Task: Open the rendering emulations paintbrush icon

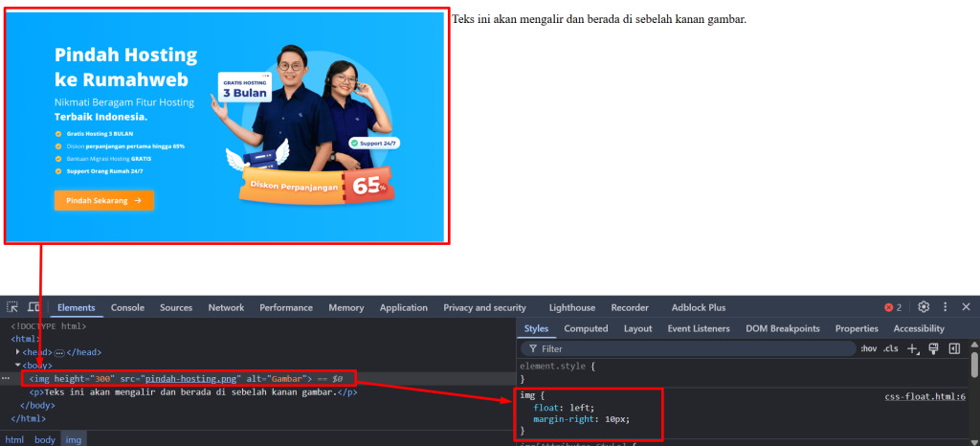Action: click(934, 348)
